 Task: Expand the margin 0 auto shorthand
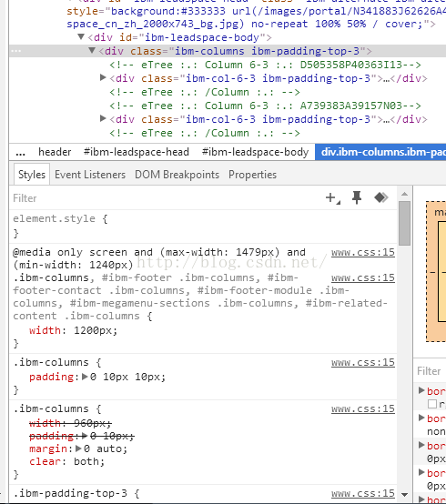point(78,449)
